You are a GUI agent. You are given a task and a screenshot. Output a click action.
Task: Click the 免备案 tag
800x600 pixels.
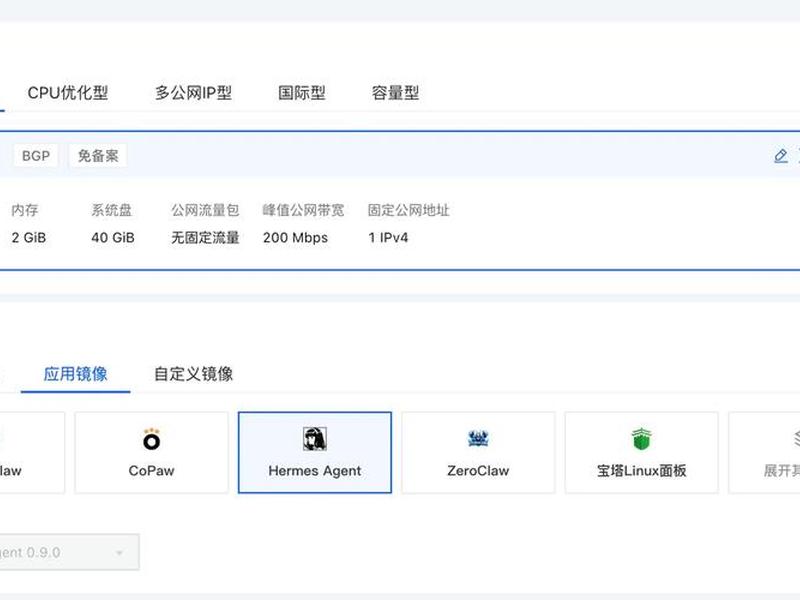coord(98,156)
